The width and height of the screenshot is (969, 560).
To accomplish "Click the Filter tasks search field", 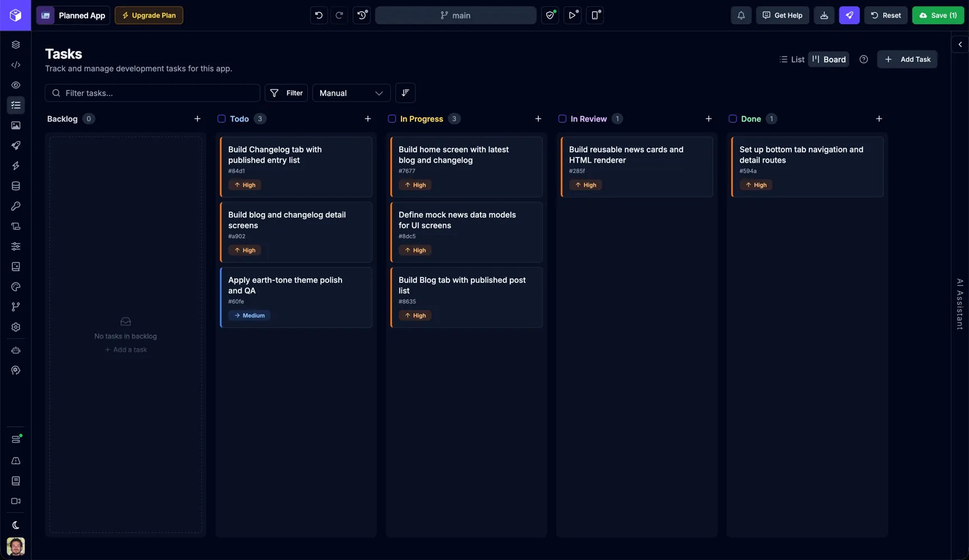I will (x=153, y=93).
